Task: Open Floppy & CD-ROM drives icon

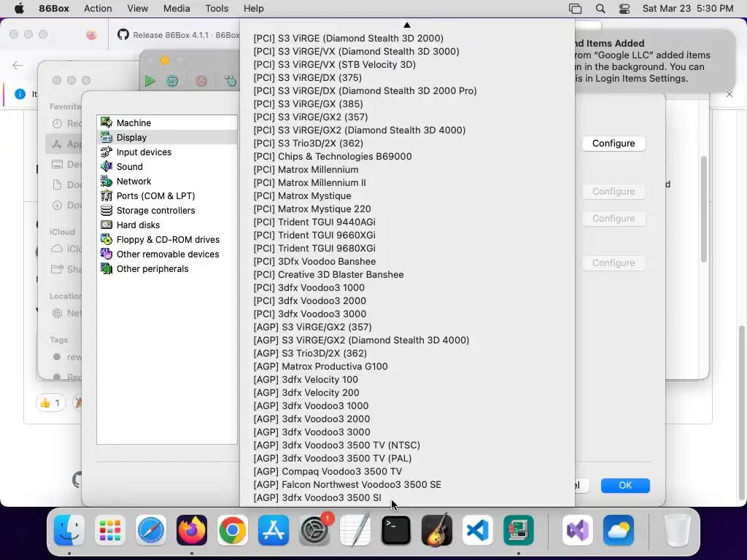Action: click(x=107, y=239)
